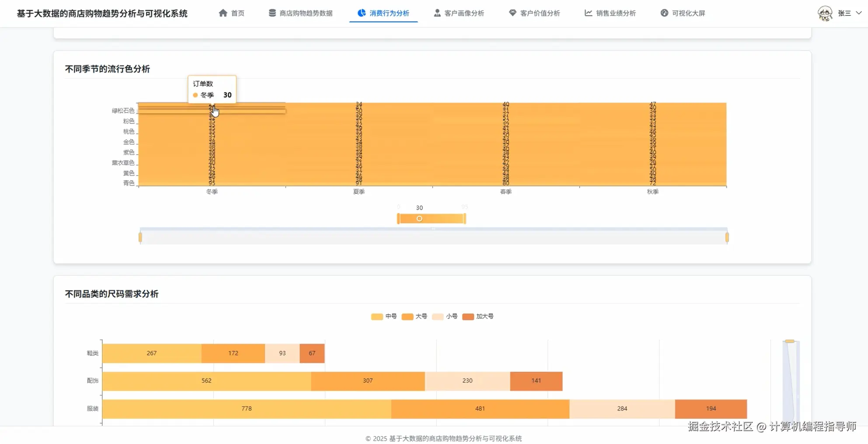This screenshot has height=444, width=868.
Task: Click the 不同品类的尺码需求分析 card title
Action: pyautogui.click(x=112, y=294)
